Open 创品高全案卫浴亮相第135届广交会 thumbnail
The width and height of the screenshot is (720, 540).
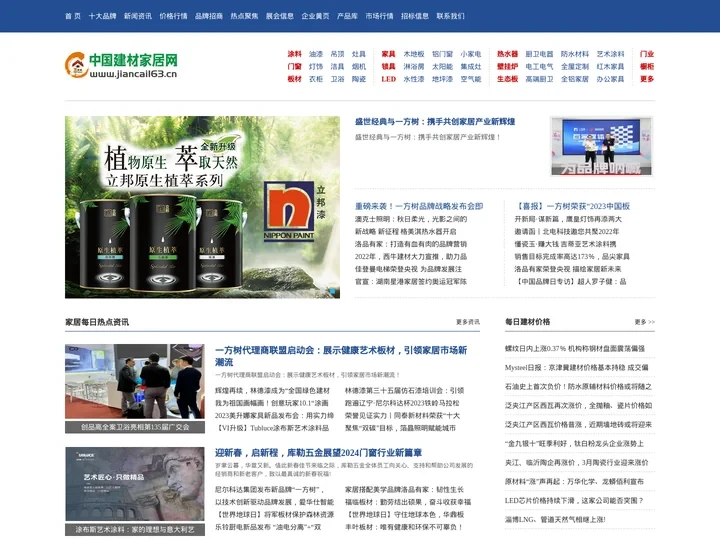135,388
